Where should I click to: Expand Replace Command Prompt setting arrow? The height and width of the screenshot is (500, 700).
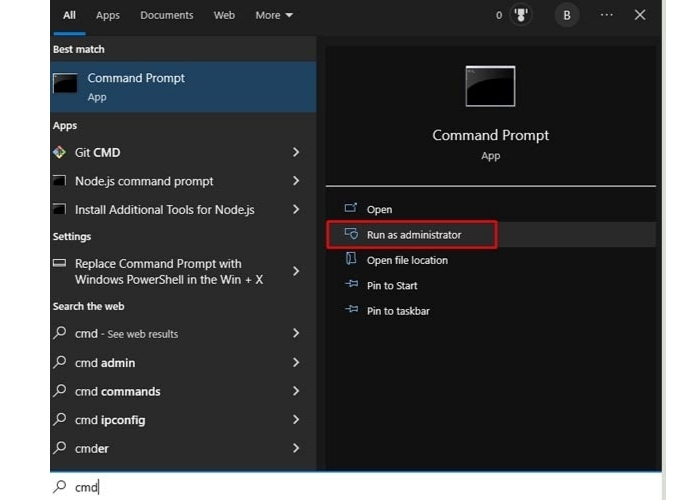point(296,271)
